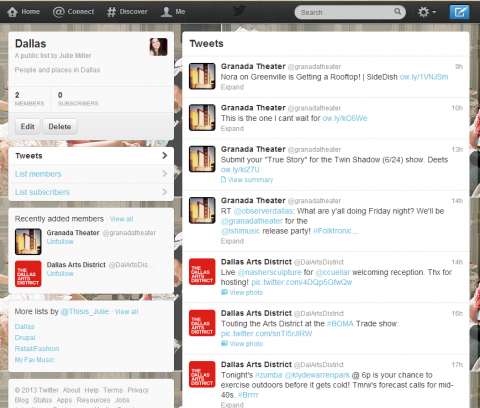480x408 pixels.
Task: Click Dallas Arts District avatar on BOMA tweet
Action: 202,323
